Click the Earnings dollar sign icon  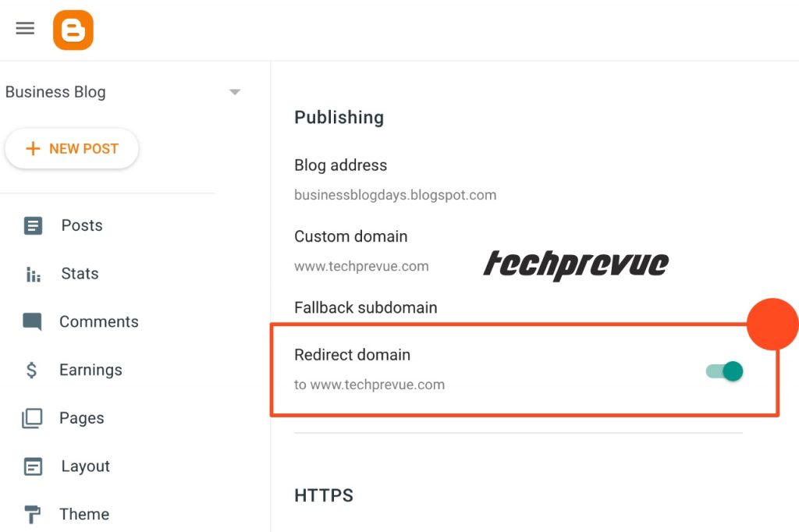point(31,370)
